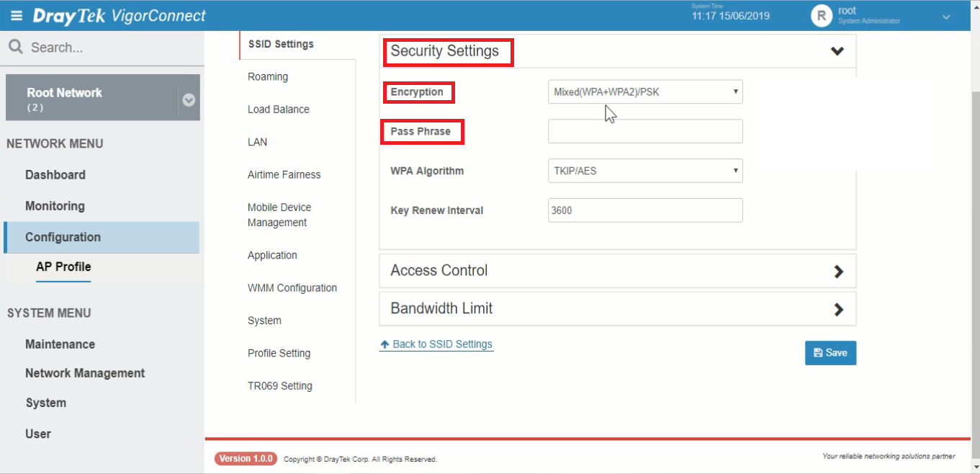Click the search magnifier icon
980x474 pixels.
[x=15, y=48]
